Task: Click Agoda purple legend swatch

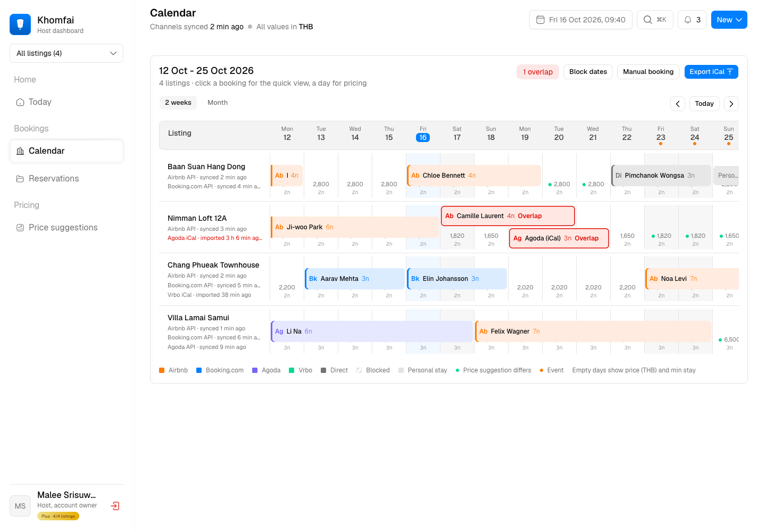Action: point(255,370)
